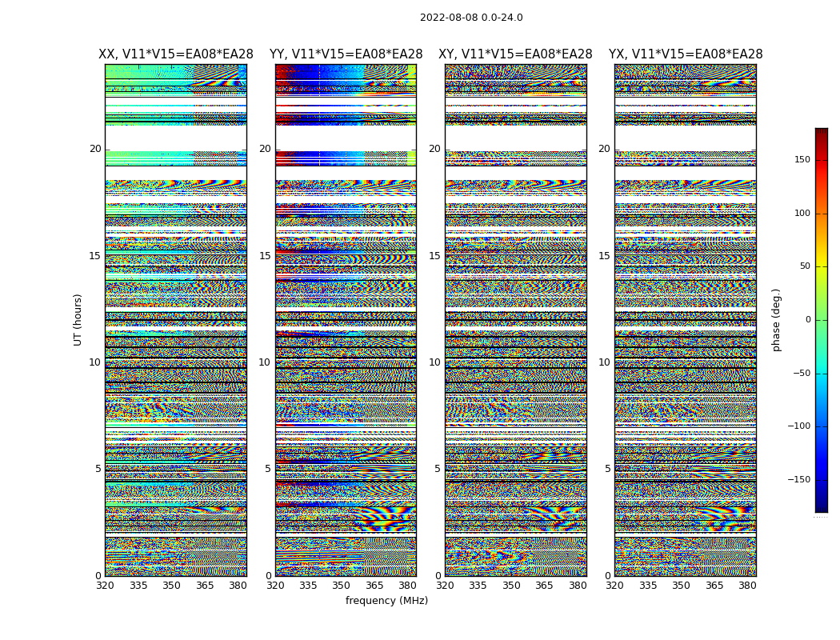Screen dimensions: 840x640
Task: Click the XY, V11*V15=EA08*EA28 title
Action: (515, 54)
